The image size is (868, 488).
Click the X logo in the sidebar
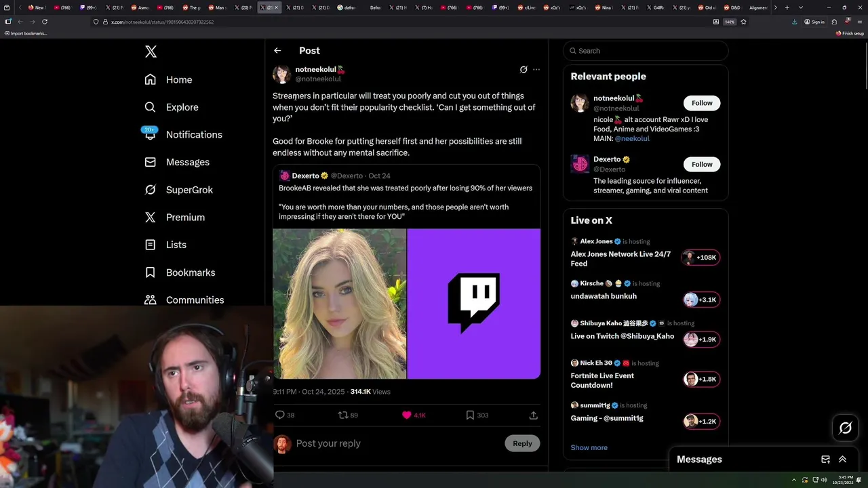(151, 52)
